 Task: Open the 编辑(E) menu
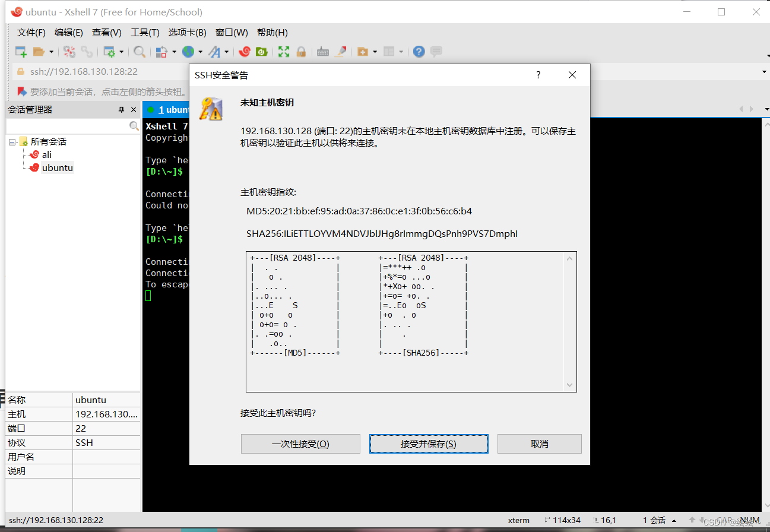pyautogui.click(x=69, y=33)
